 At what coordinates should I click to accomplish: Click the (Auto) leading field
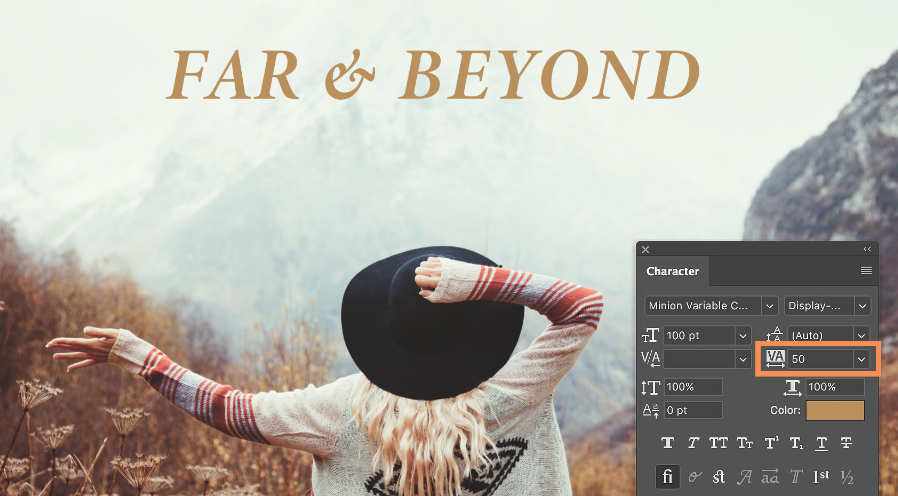coord(821,335)
